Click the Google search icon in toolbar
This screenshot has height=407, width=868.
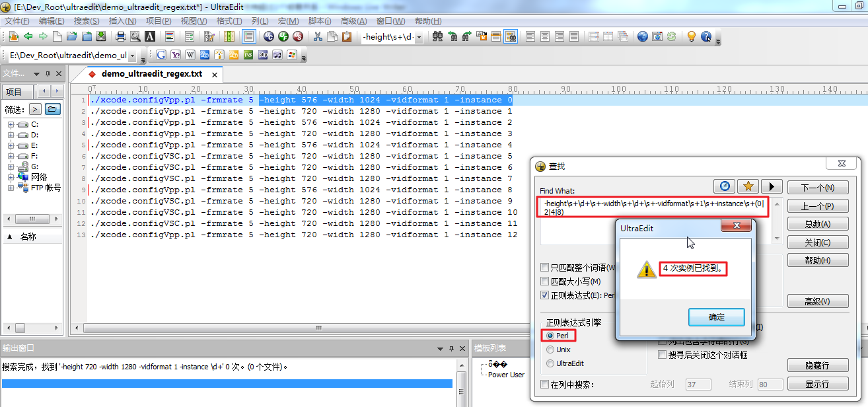click(x=161, y=55)
